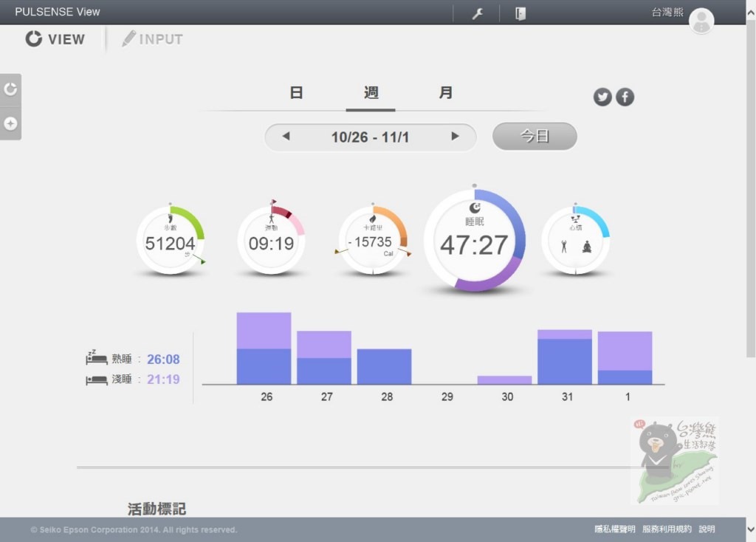Click the sleep bar for day 28

(x=384, y=366)
